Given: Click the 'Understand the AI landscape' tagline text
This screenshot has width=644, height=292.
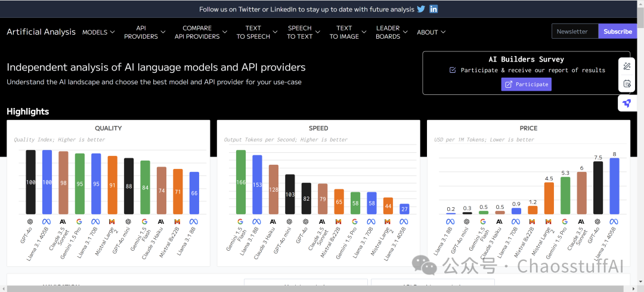Looking at the screenshot, I should click(x=154, y=82).
